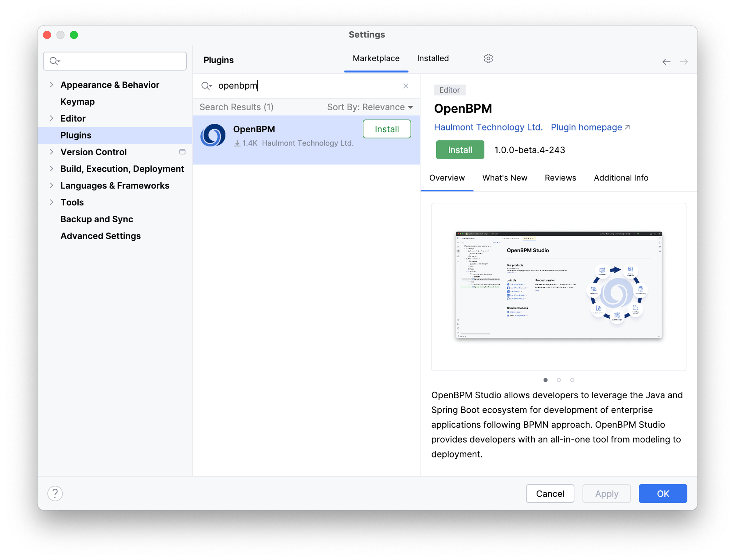Click the settings search magnifier icon
Image resolution: width=735 pixels, height=560 pixels.
[55, 61]
